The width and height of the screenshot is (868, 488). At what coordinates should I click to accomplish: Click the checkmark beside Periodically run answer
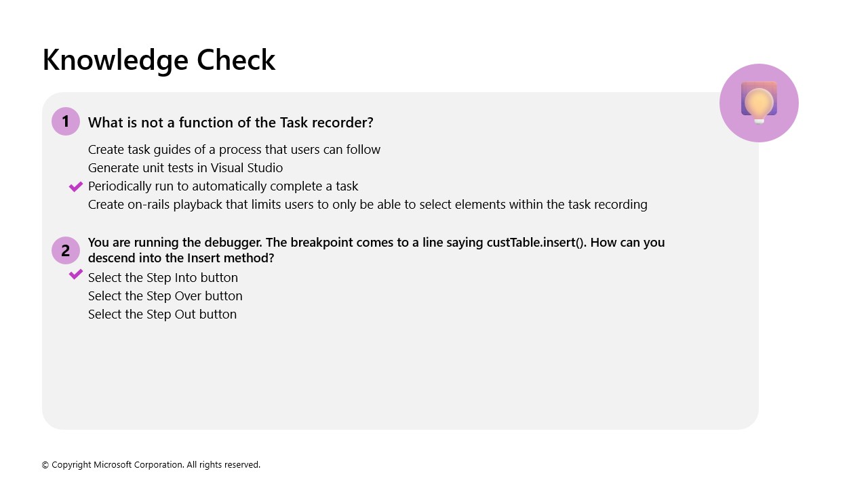coord(76,186)
